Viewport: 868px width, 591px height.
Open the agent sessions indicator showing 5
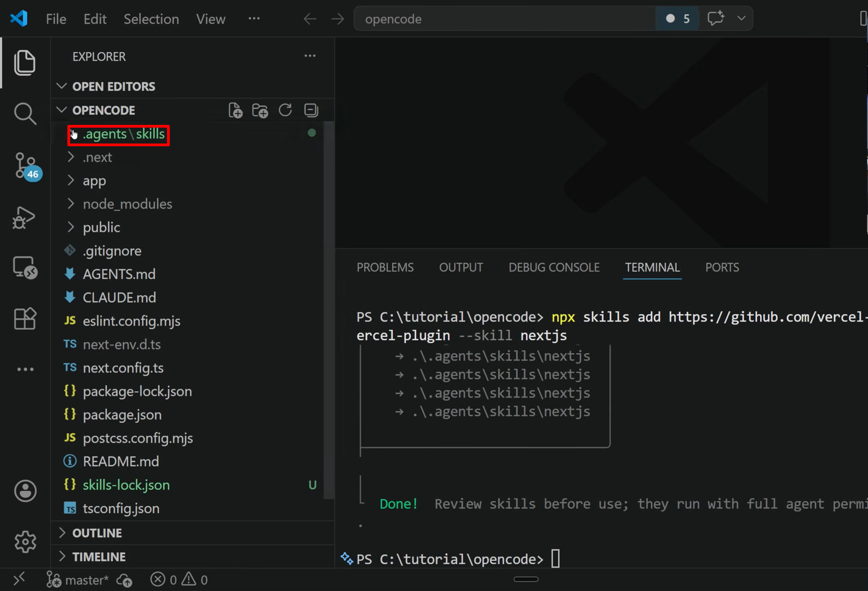pyautogui.click(x=677, y=19)
